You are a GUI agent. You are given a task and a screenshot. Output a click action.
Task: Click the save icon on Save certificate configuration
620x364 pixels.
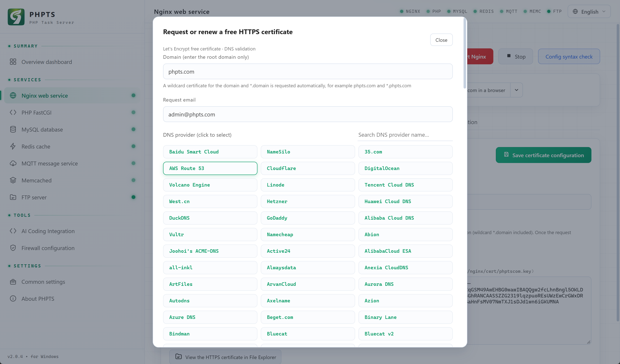[506, 154]
